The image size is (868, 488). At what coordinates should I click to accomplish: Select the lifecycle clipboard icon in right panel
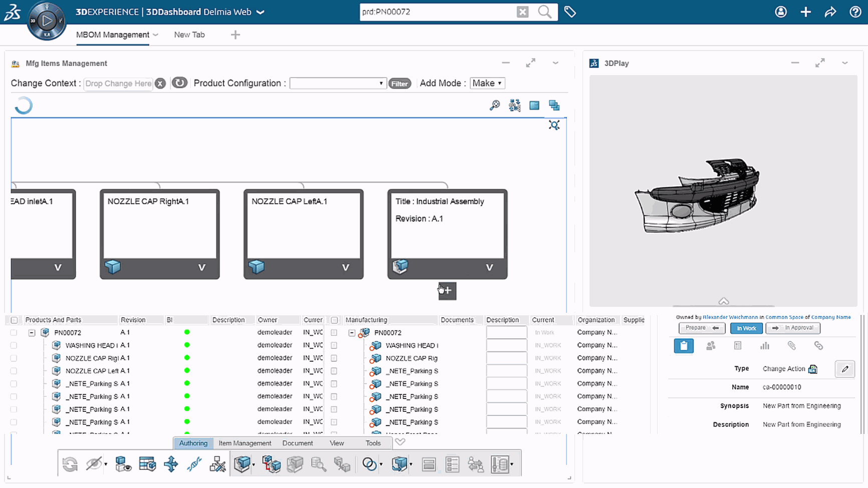point(684,345)
